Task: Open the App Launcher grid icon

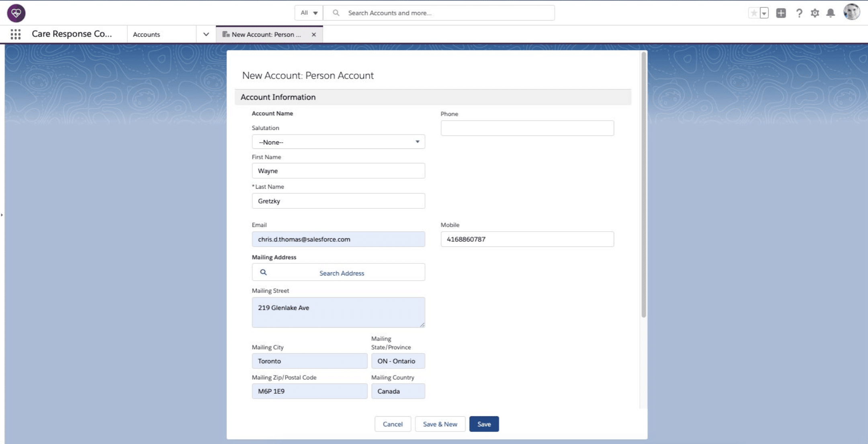Action: pos(15,34)
